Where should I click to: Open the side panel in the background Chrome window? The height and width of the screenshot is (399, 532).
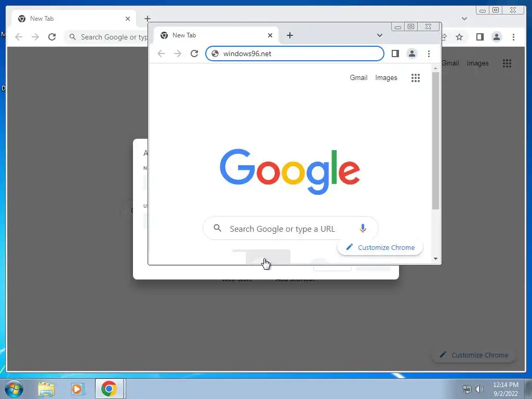[x=480, y=37]
